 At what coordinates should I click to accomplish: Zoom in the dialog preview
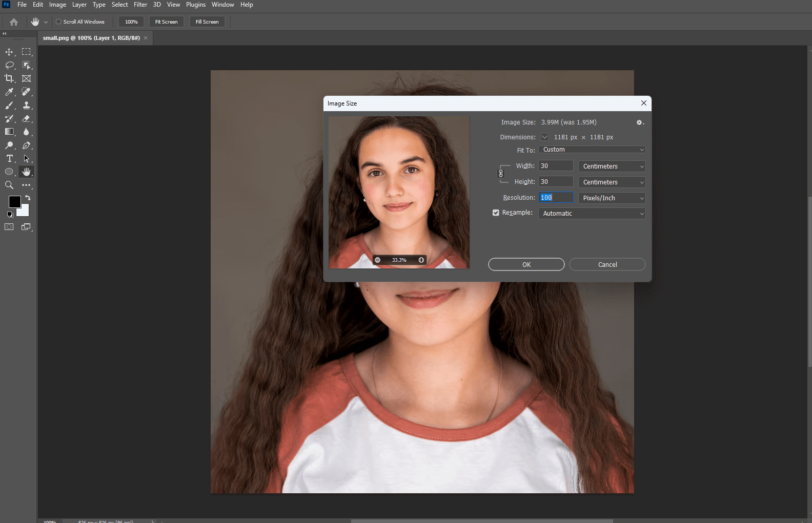[x=421, y=260]
